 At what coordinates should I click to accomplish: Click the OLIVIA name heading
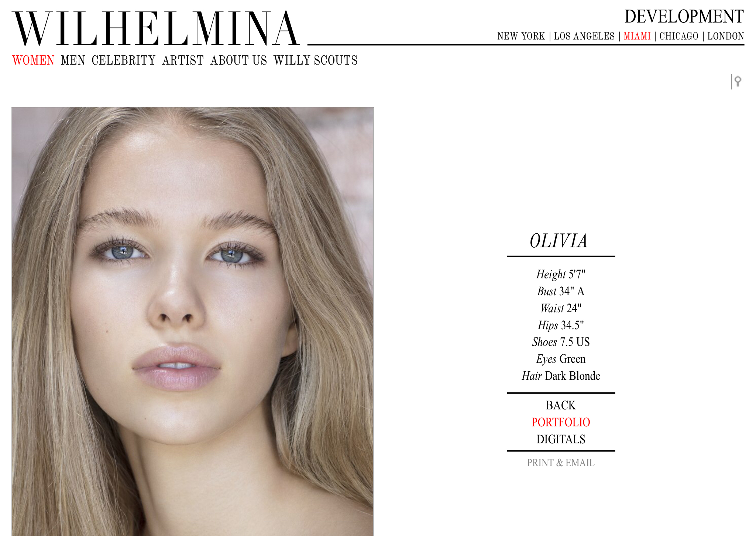(x=559, y=241)
